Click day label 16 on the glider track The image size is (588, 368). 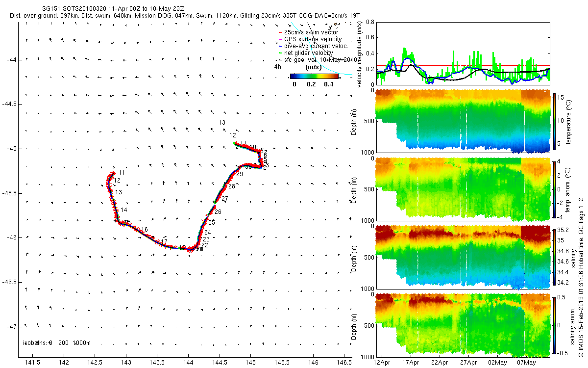point(144,230)
